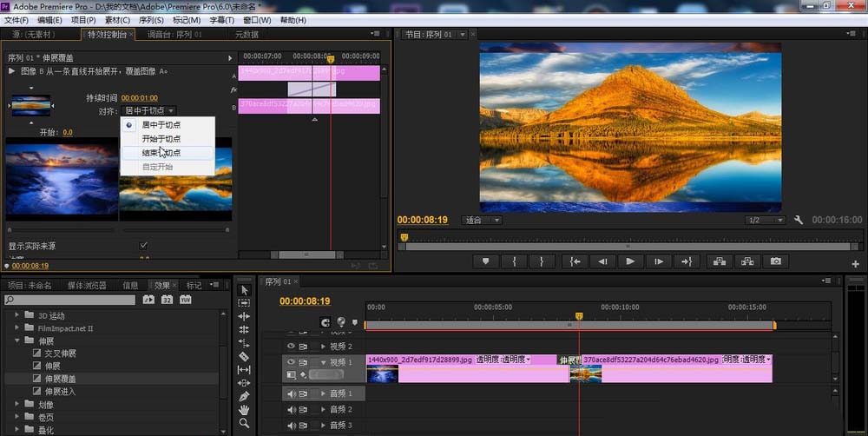Step forward one frame

[658, 261]
